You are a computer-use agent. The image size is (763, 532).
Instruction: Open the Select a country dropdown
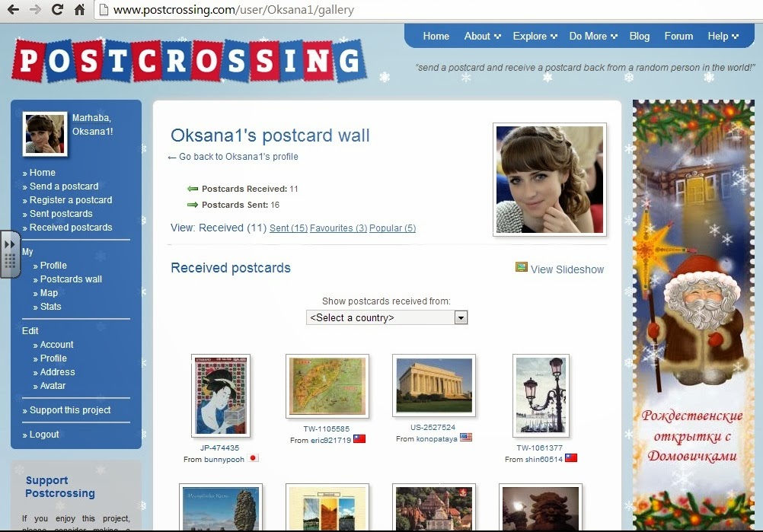click(x=387, y=317)
